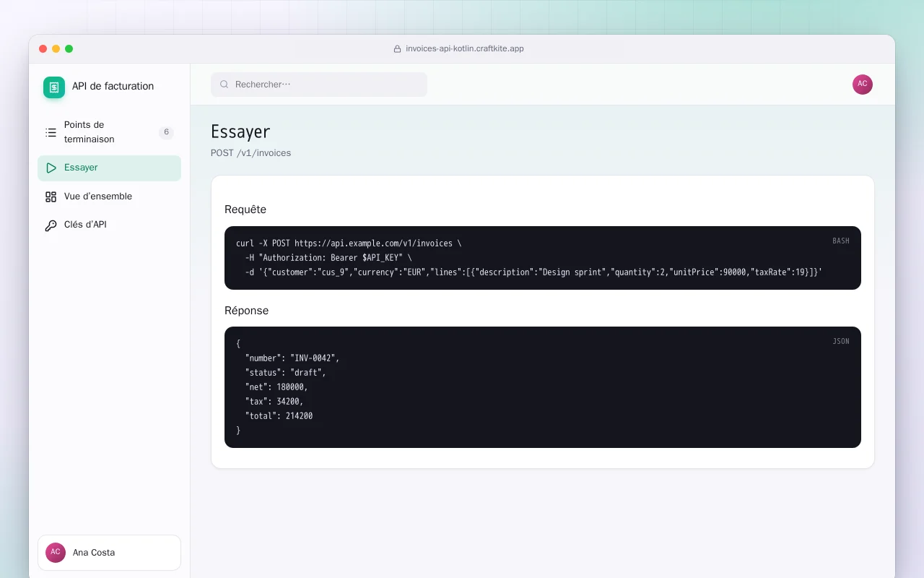924x578 pixels.
Task: Go to Vue d'ensemble
Action: (x=109, y=197)
